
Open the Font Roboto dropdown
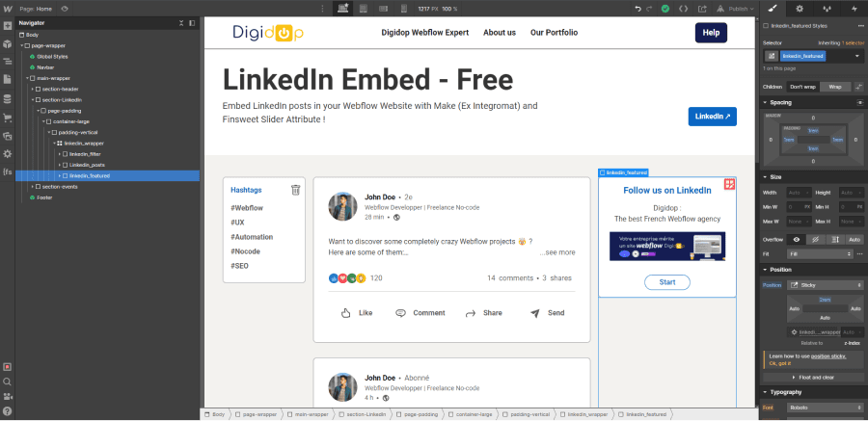[x=825, y=408]
